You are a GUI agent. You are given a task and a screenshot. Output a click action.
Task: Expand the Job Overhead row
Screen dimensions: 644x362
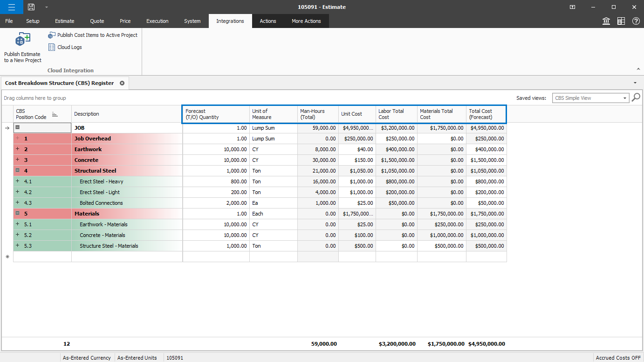[x=18, y=139]
